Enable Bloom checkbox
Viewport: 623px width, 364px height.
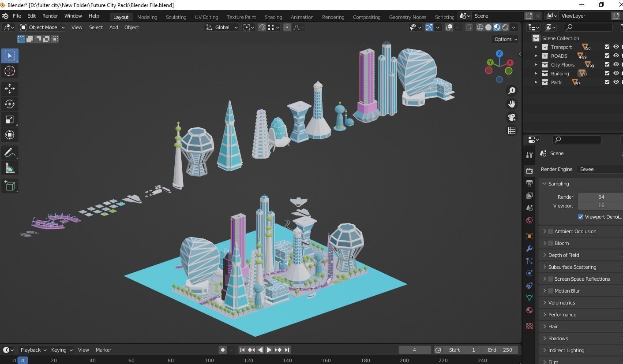click(551, 243)
